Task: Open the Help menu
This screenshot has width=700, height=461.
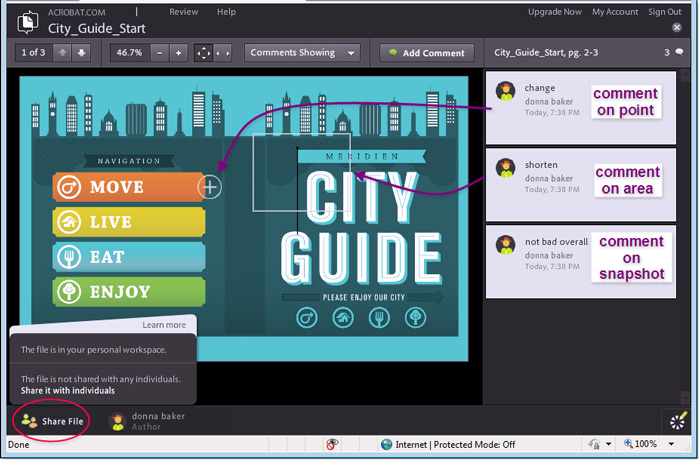Action: point(226,12)
